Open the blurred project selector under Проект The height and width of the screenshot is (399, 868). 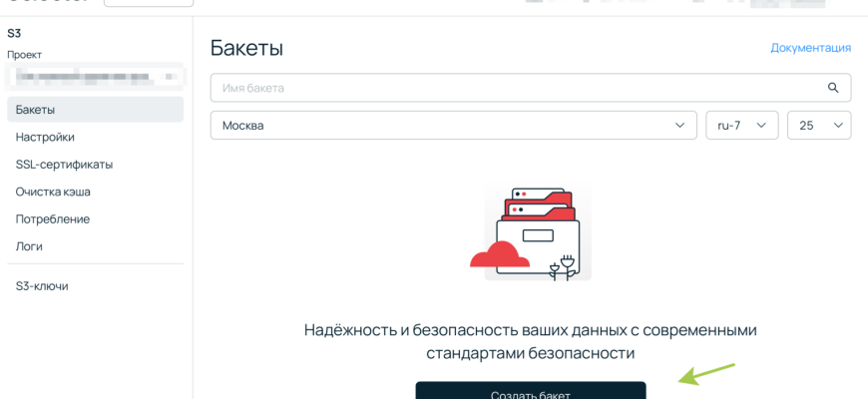(95, 75)
